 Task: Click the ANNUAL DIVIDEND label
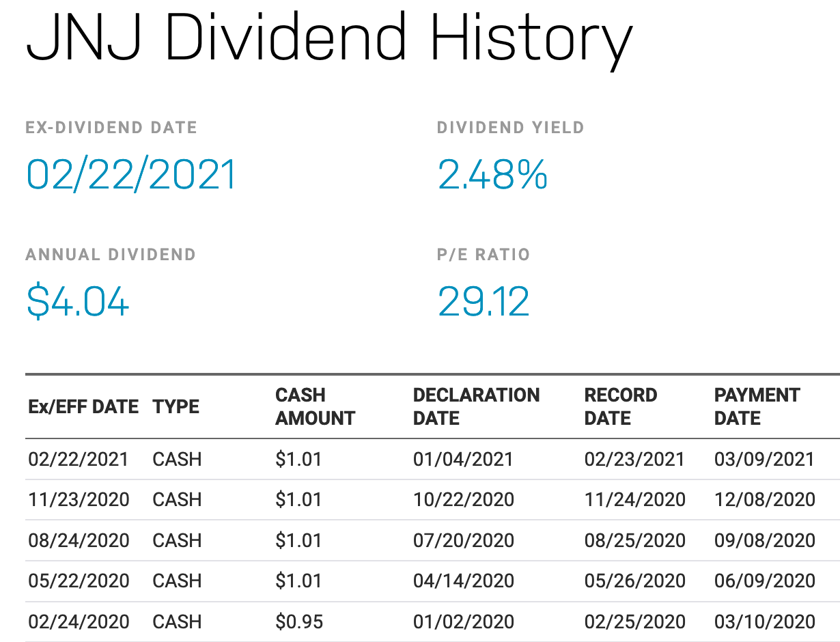(111, 255)
